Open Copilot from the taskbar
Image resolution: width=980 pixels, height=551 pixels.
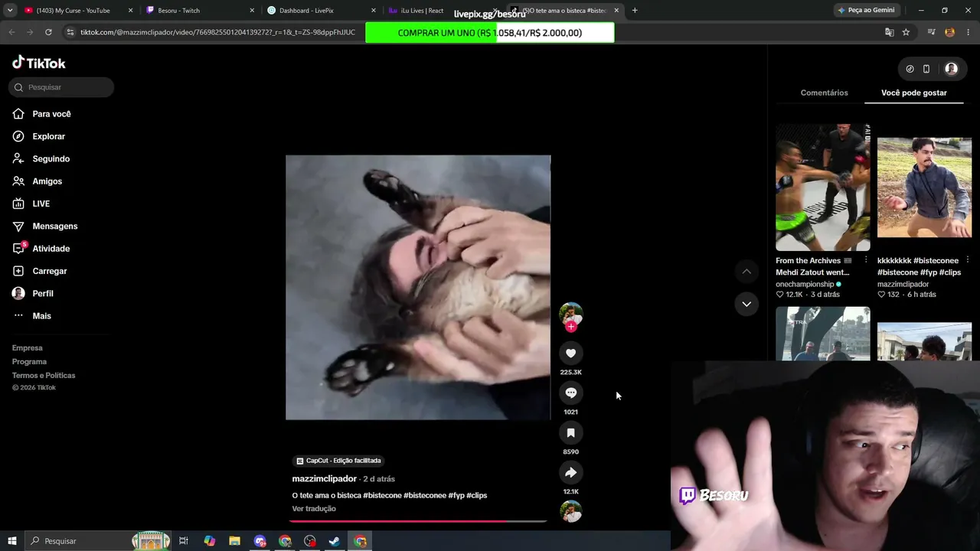pyautogui.click(x=210, y=541)
